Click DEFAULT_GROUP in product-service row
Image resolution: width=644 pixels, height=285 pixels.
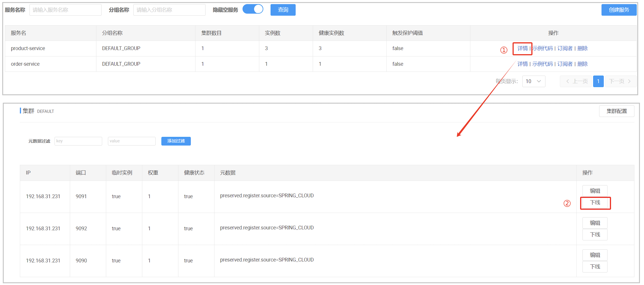tap(121, 48)
